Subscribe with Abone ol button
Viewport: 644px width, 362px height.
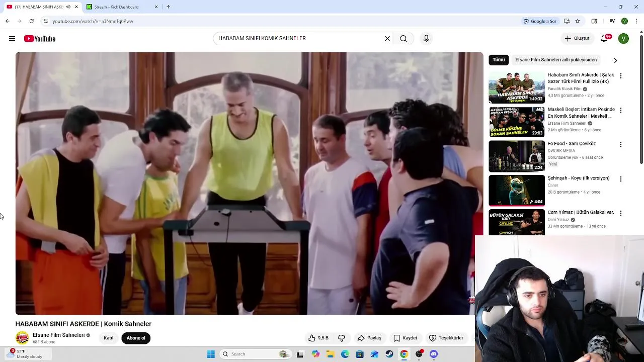coord(136,338)
